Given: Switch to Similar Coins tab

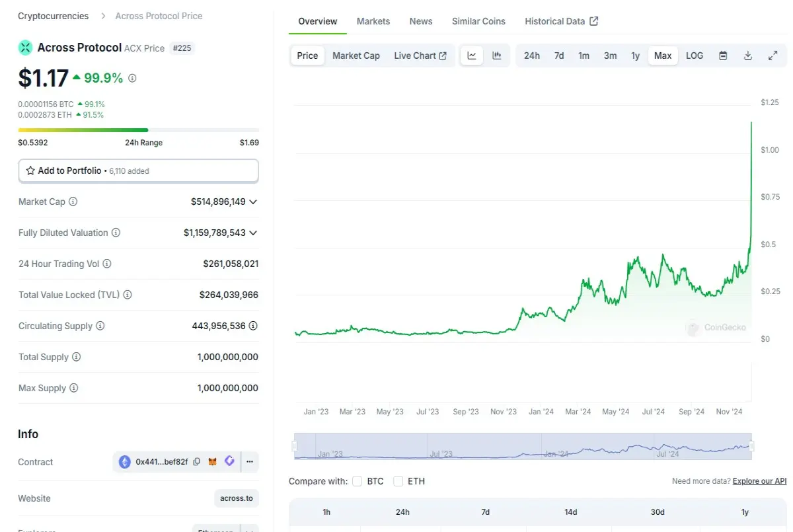Looking at the screenshot, I should point(478,21).
